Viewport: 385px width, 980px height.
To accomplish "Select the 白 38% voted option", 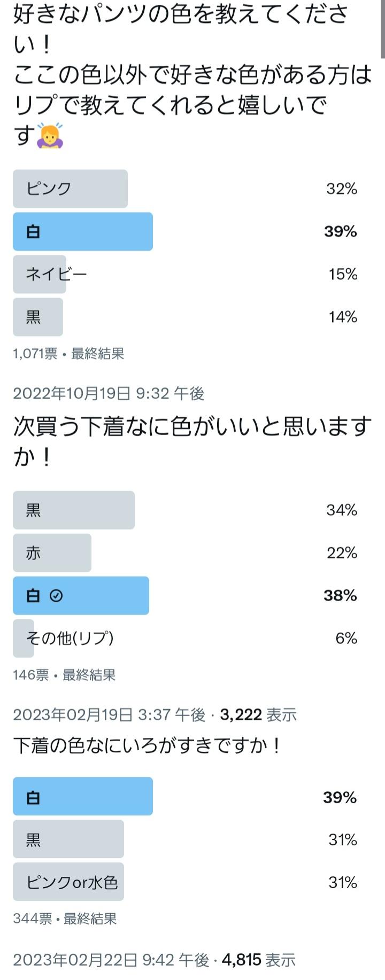I will click(185, 596).
